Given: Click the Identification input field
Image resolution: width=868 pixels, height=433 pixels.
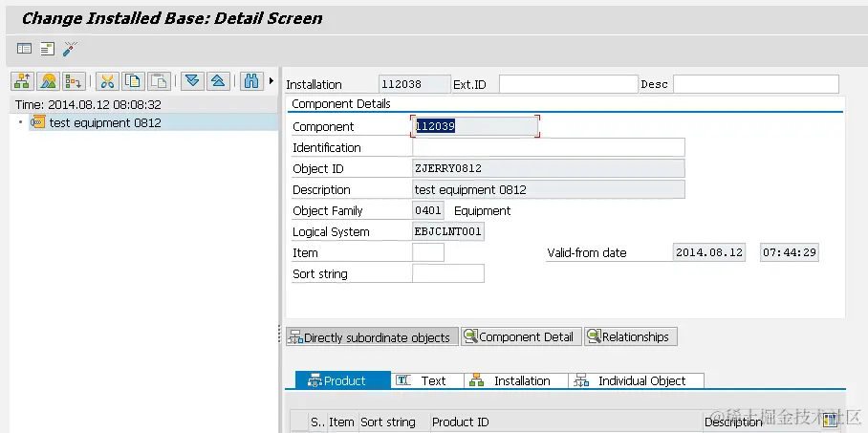Looking at the screenshot, I should [549, 147].
